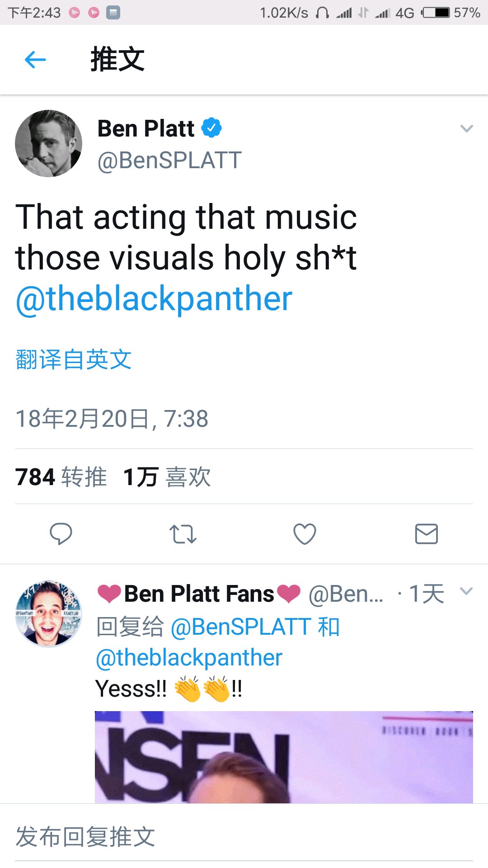This screenshot has height=868, width=488.
Task: Tap the back arrow icon
Action: click(x=35, y=60)
